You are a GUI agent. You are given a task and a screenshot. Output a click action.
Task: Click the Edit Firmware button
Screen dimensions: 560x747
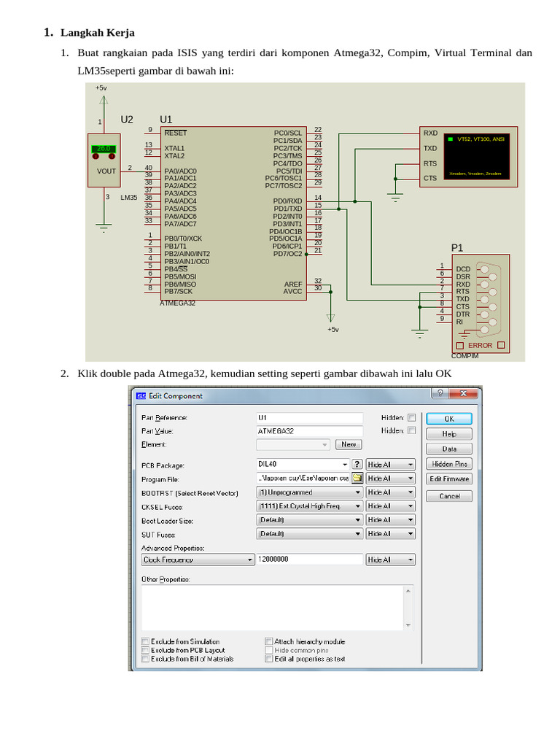click(x=449, y=479)
